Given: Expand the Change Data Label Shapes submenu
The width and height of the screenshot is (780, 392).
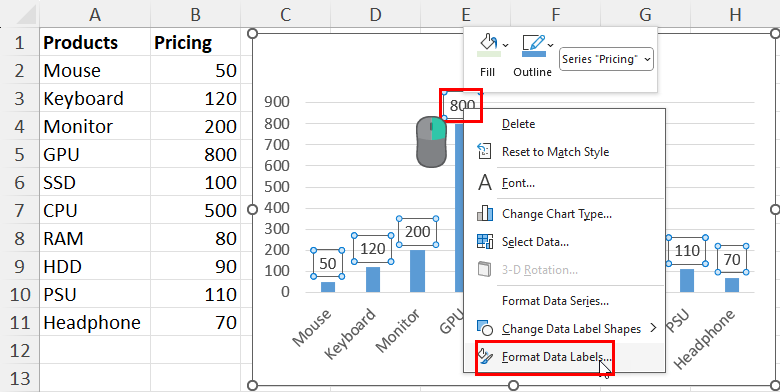Looking at the screenshot, I should coord(571,329).
